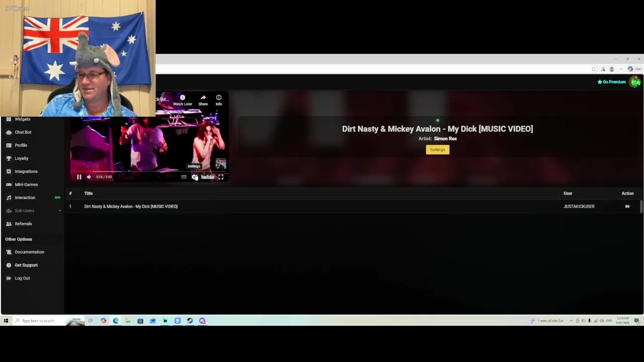The image size is (644, 362).
Task: Open Steam from the taskbar
Action: click(x=190, y=321)
